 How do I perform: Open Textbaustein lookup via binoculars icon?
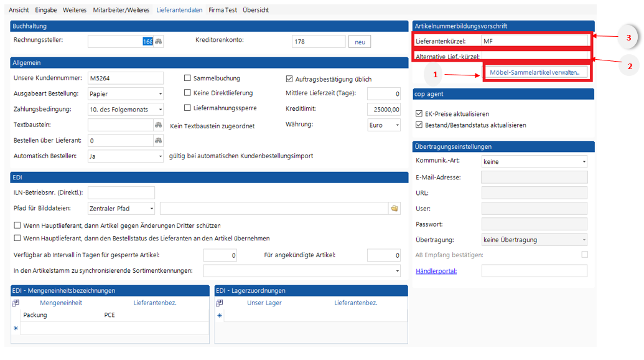click(x=158, y=125)
